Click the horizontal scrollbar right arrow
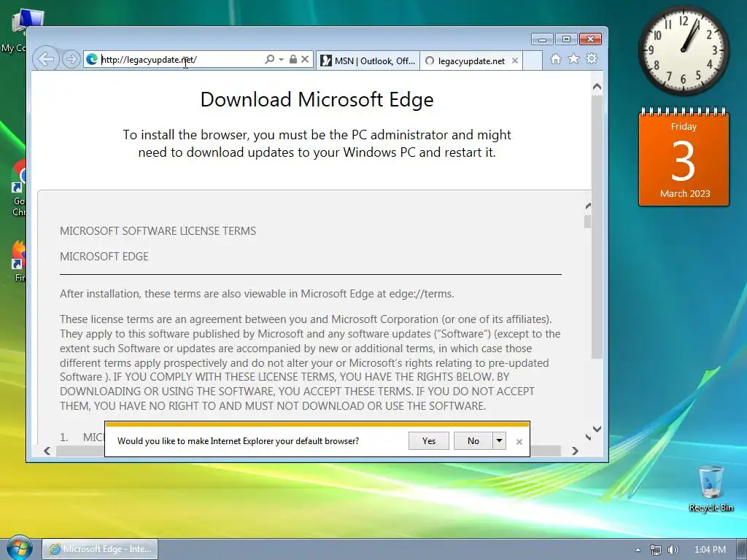 click(x=575, y=451)
